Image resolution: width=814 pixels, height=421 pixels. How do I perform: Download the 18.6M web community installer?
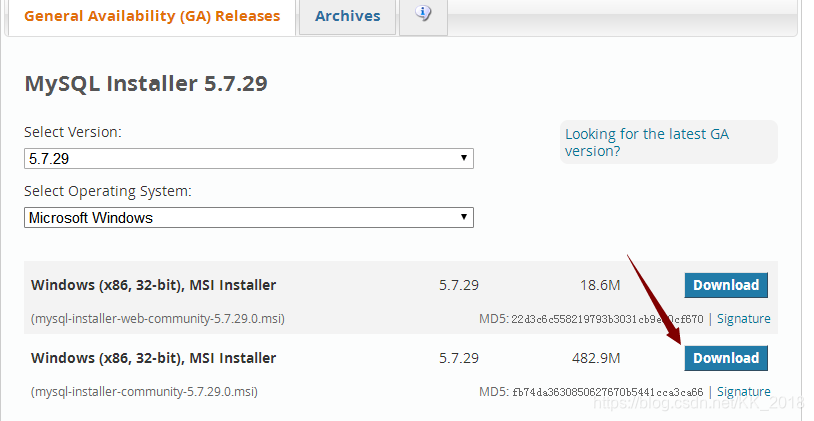pos(726,285)
